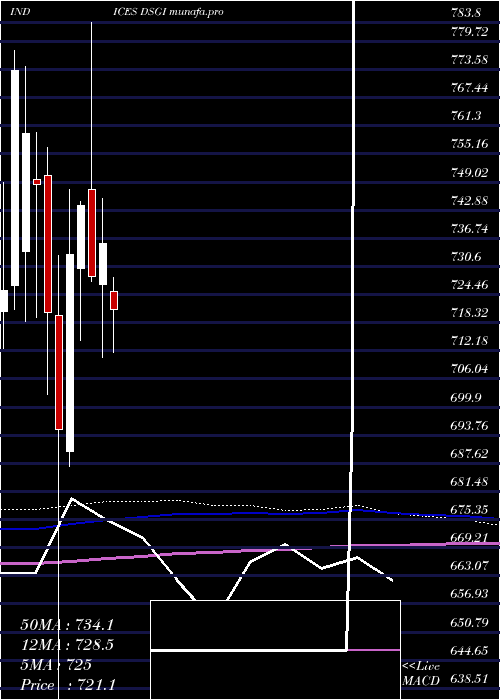Click the 5MA : 725 reading
Viewport: 500px width, 700px height.
pos(57,665)
